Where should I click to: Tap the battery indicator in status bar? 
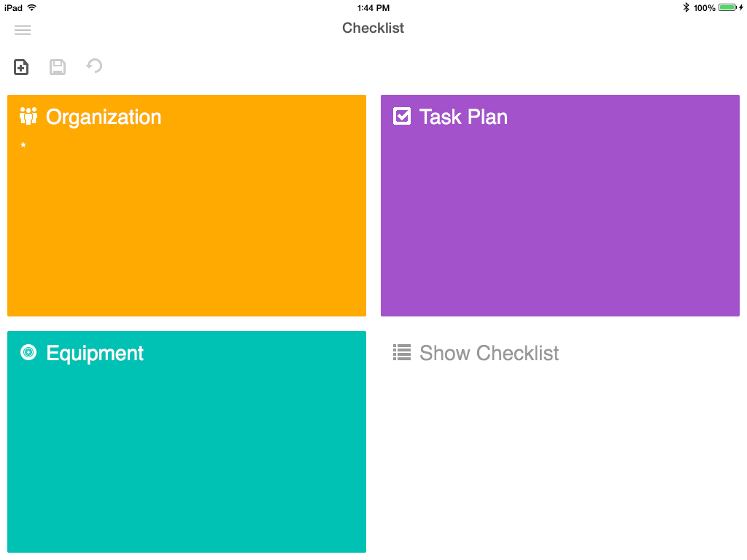[x=727, y=7]
